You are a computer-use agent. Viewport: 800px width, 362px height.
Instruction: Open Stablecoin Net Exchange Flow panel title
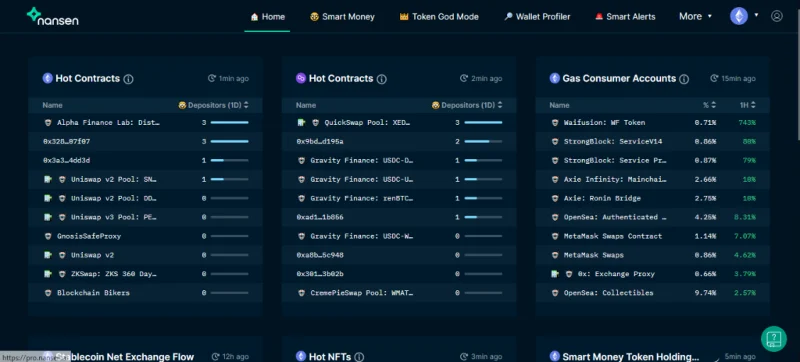coord(125,356)
